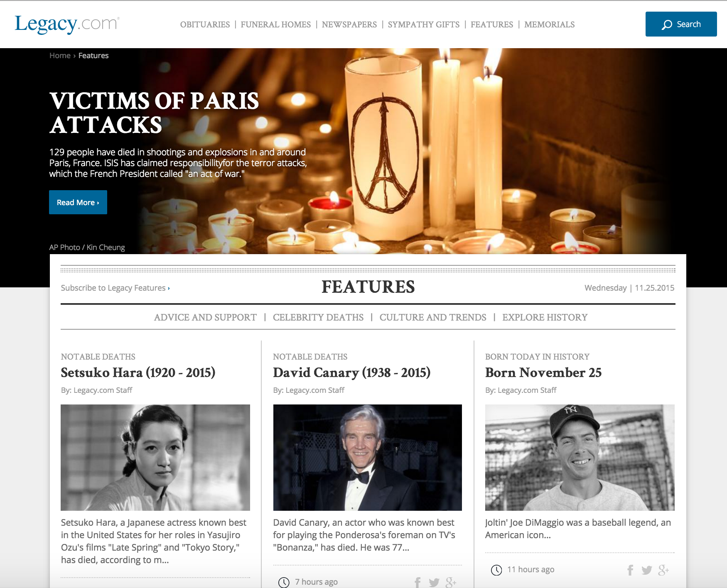Subscribe to Legacy Features link
The height and width of the screenshot is (588, 727).
(x=115, y=288)
